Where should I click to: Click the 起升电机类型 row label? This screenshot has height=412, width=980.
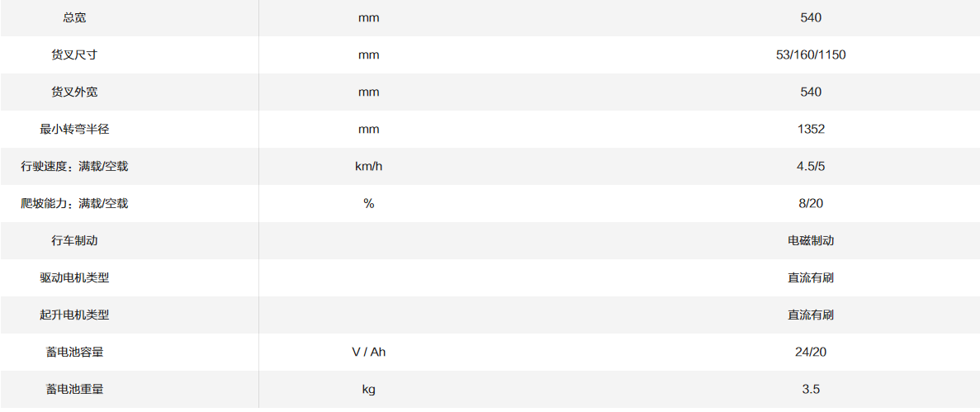(x=74, y=315)
